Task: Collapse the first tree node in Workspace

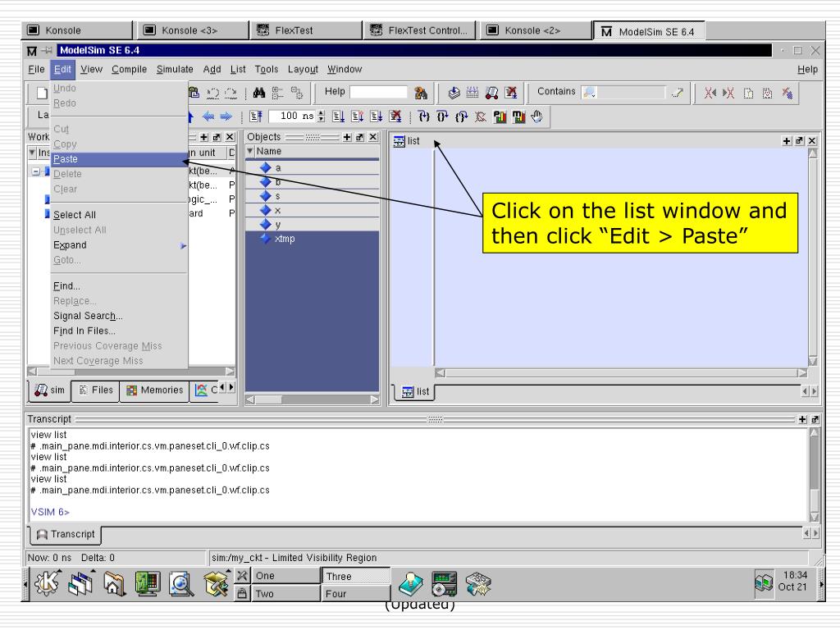Action: (35, 172)
